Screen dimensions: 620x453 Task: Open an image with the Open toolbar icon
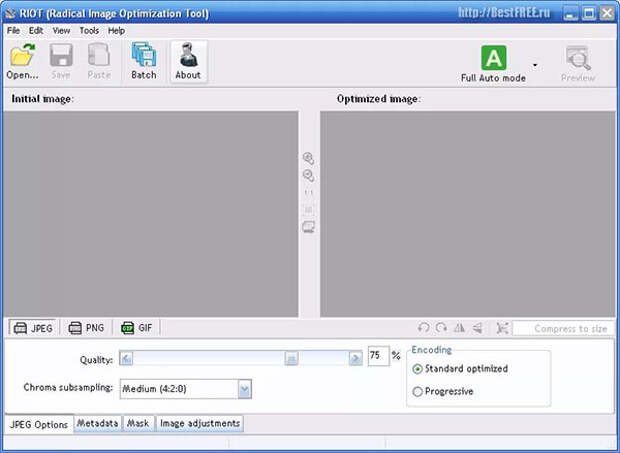[23, 61]
